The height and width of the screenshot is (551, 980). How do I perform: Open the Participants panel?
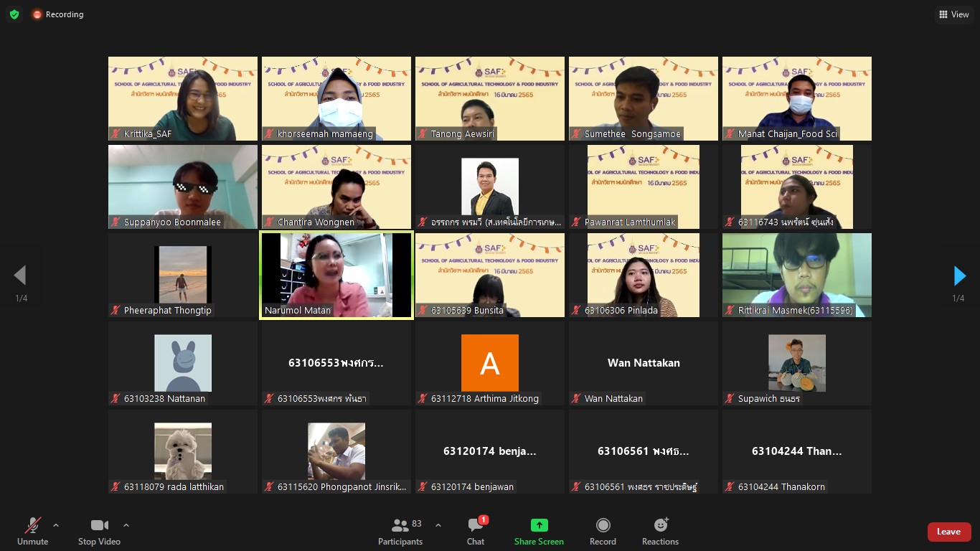(x=400, y=532)
